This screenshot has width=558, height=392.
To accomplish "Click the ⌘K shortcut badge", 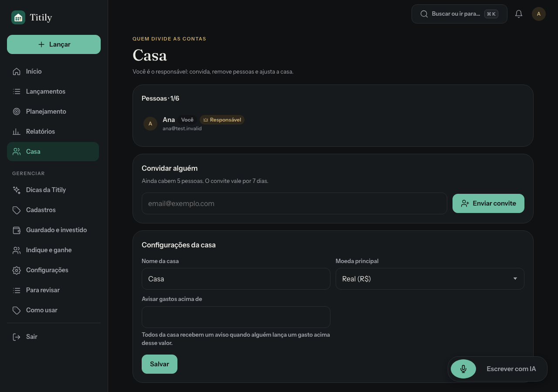I will tap(491, 14).
